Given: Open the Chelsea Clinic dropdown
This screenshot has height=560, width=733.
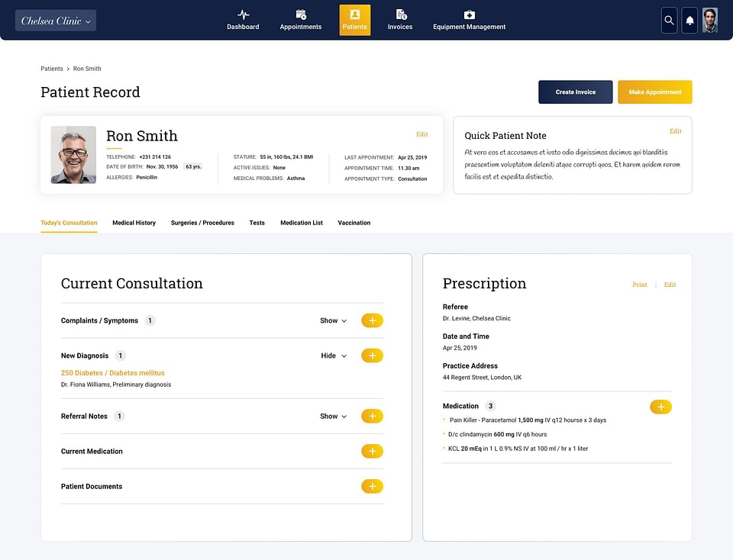Looking at the screenshot, I should point(56,21).
